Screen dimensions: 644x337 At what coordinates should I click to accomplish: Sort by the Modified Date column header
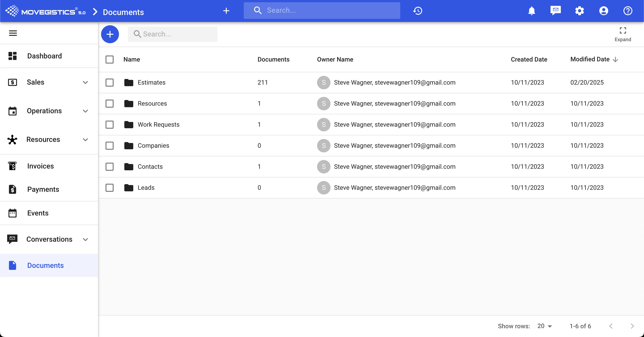pos(590,59)
